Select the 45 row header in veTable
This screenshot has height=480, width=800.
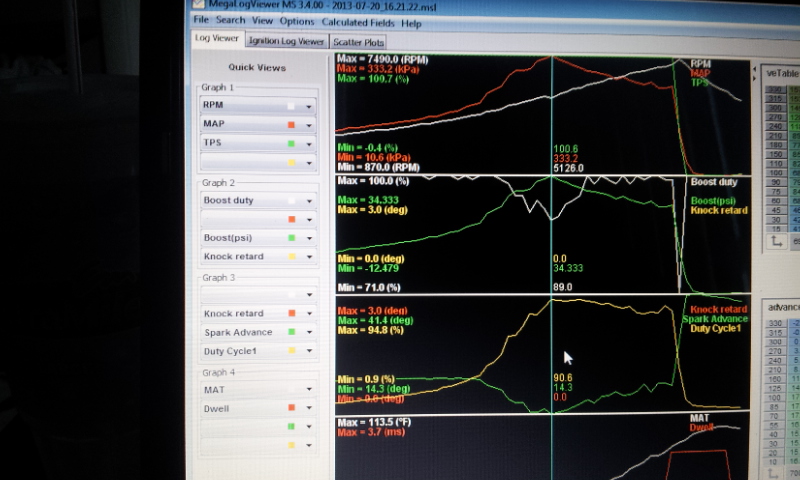tap(776, 211)
